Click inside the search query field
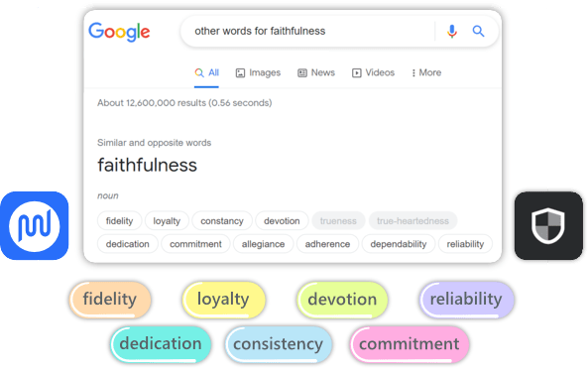This screenshot has height=375, width=588. (307, 31)
